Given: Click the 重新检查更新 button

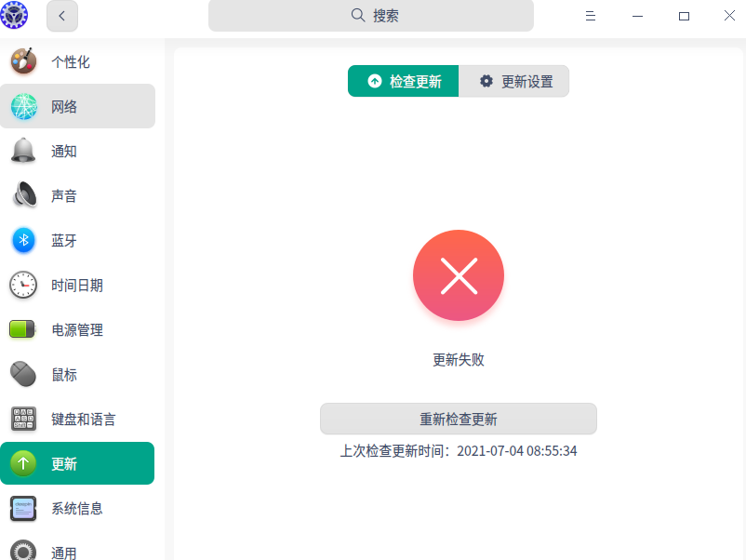Looking at the screenshot, I should (459, 419).
